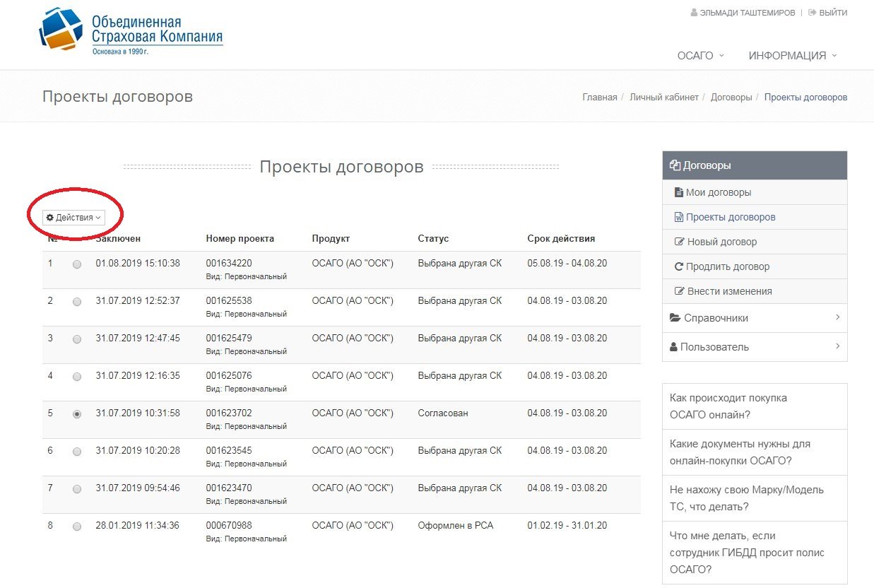Click the person icon beside Пользователь
The height and width of the screenshot is (588, 874).
pyautogui.click(x=673, y=347)
